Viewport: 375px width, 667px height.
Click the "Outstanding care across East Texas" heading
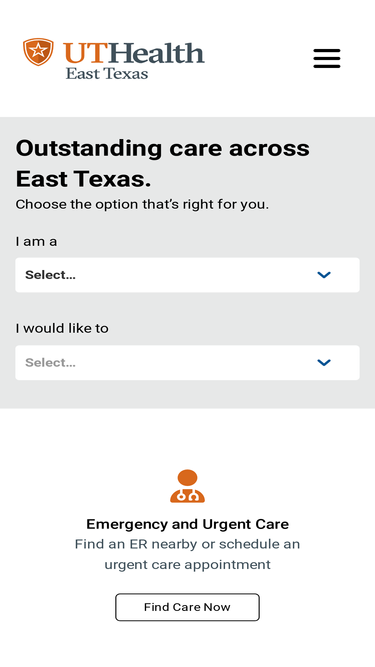tap(163, 164)
